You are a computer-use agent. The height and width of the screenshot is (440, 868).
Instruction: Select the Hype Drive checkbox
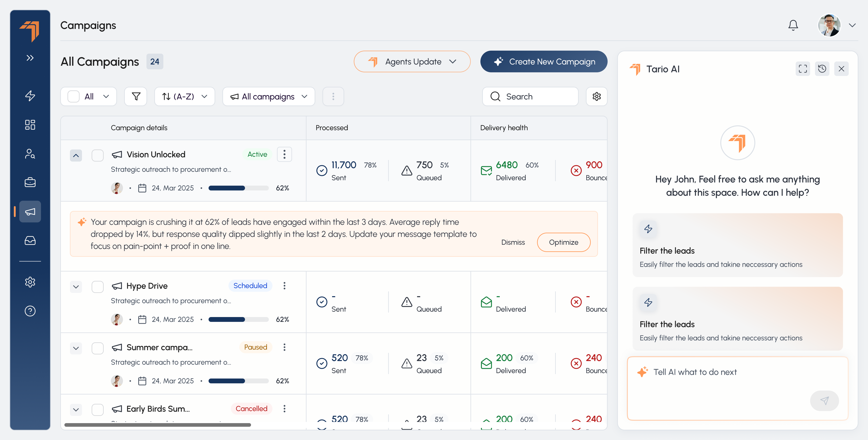98,287
